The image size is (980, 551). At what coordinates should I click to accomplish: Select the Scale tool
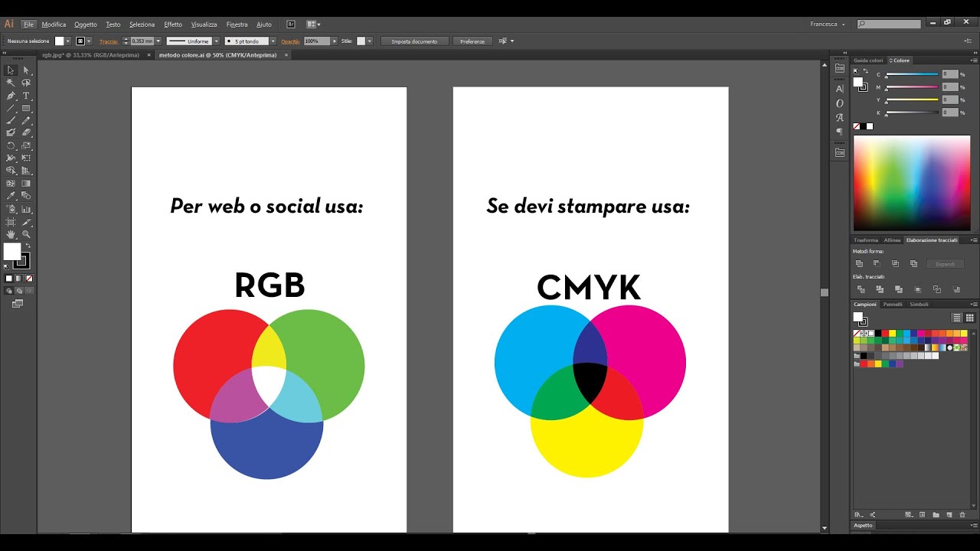26,145
